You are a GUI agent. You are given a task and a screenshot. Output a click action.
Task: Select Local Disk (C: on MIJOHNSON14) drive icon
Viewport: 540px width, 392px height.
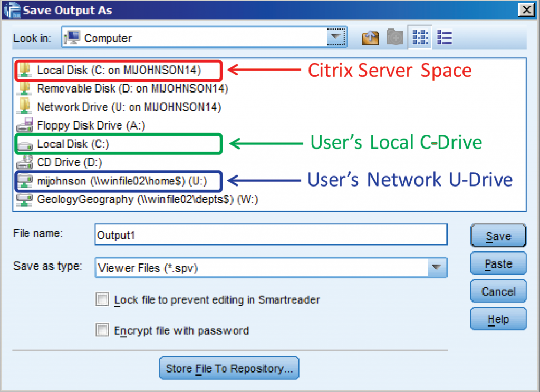pyautogui.click(x=24, y=70)
